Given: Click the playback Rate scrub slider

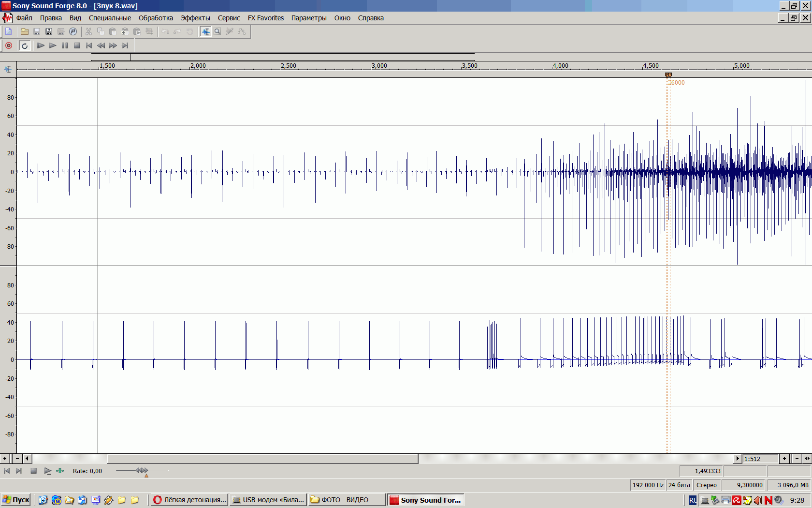Looking at the screenshot, I should (142, 470).
